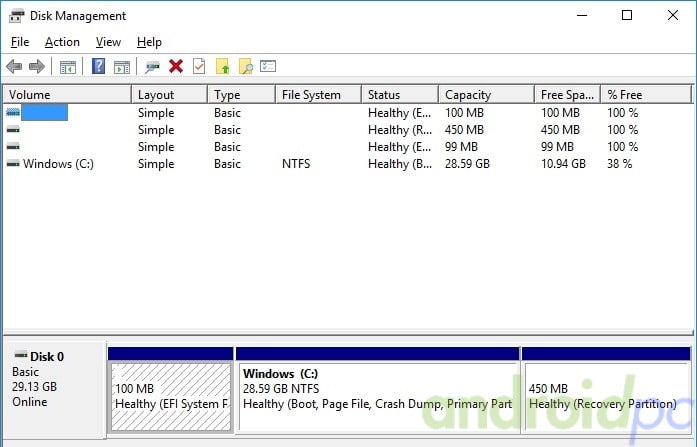Sort by the Free Spa... column header

[568, 95]
